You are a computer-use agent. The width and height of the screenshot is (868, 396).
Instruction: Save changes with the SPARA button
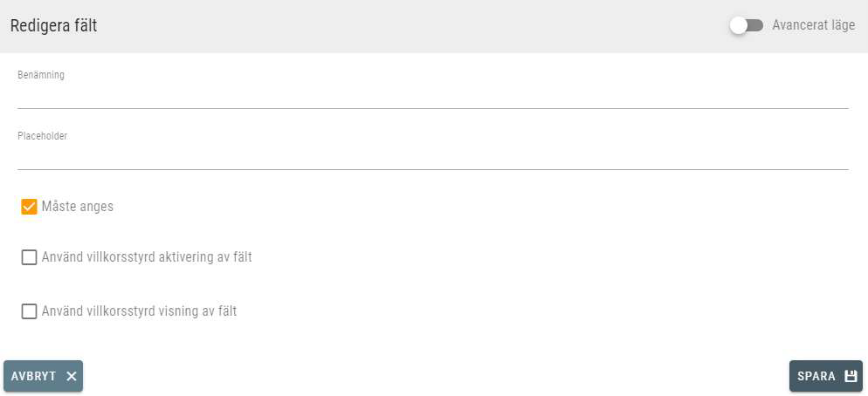coord(825,376)
